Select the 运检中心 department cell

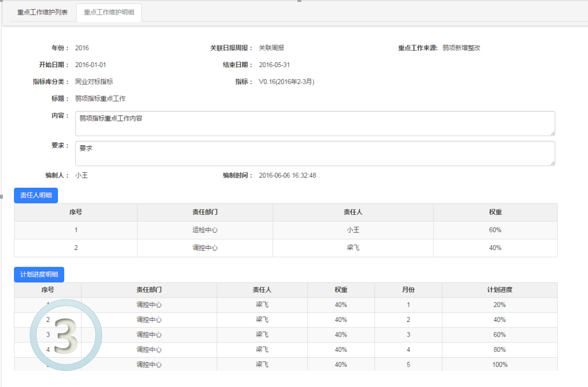click(x=204, y=230)
